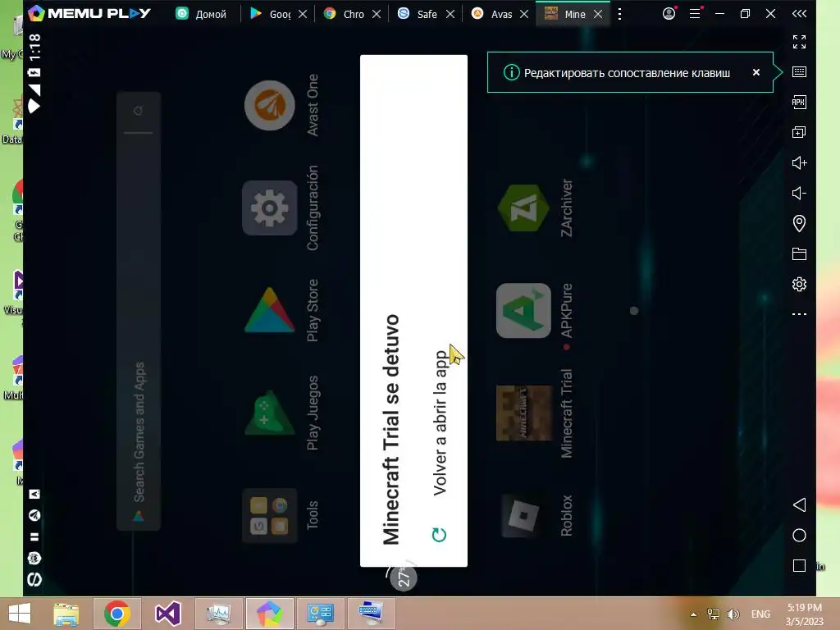Viewport: 840px width, 630px height.
Task: Close the Avas tab
Action: [524, 14]
